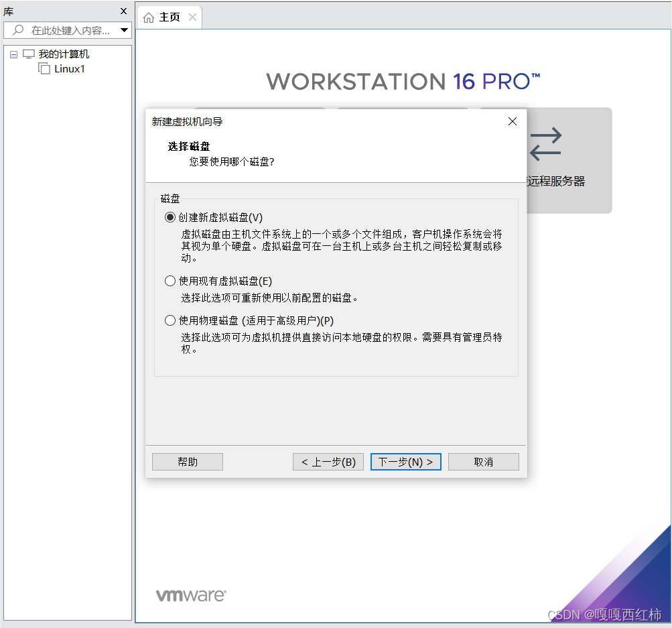
Task: Collapse the 我的计算机 tree node
Action: [13, 54]
